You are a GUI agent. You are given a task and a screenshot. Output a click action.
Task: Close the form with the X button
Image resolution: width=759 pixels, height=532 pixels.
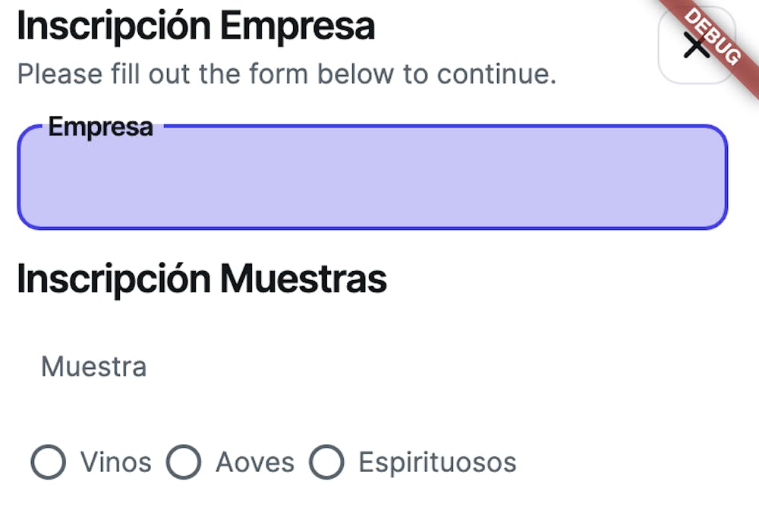tap(695, 46)
